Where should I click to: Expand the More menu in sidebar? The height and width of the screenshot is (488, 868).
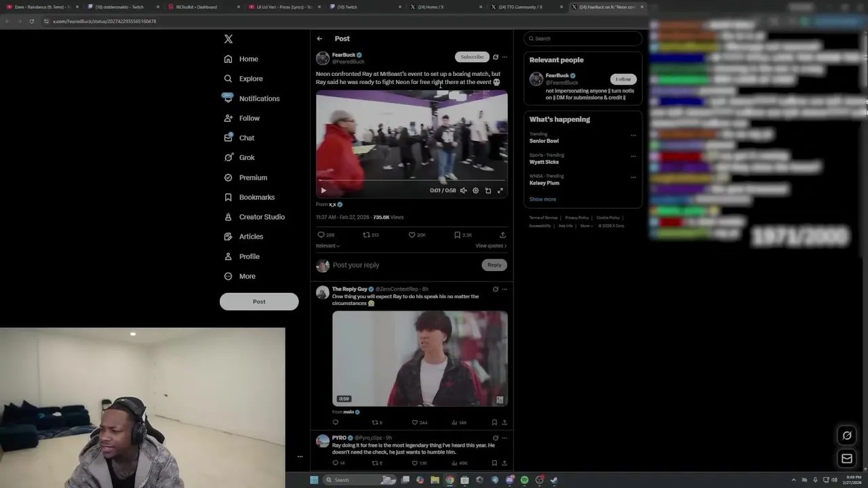point(240,276)
